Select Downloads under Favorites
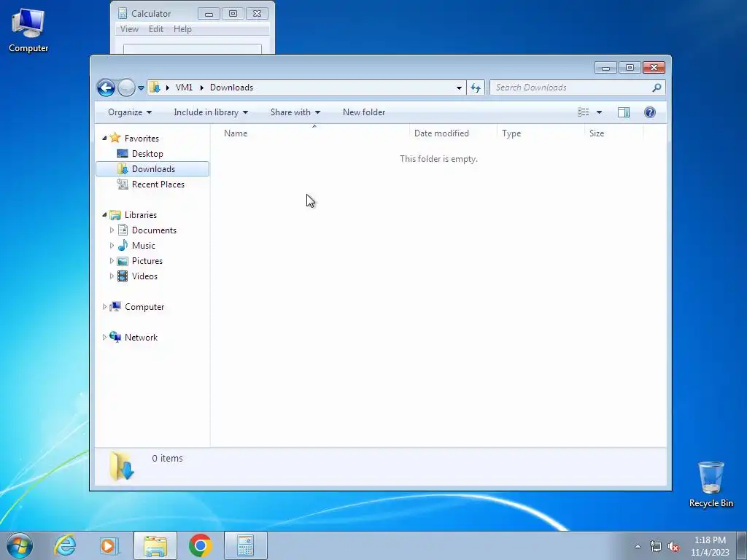 (x=153, y=169)
